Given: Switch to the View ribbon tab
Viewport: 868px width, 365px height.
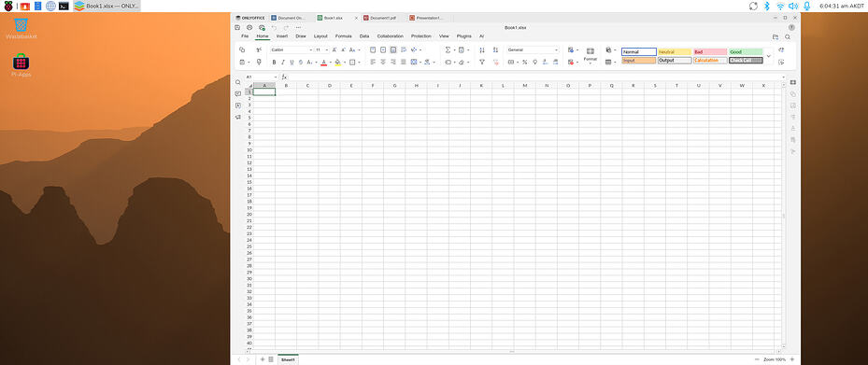Looking at the screenshot, I should [444, 36].
